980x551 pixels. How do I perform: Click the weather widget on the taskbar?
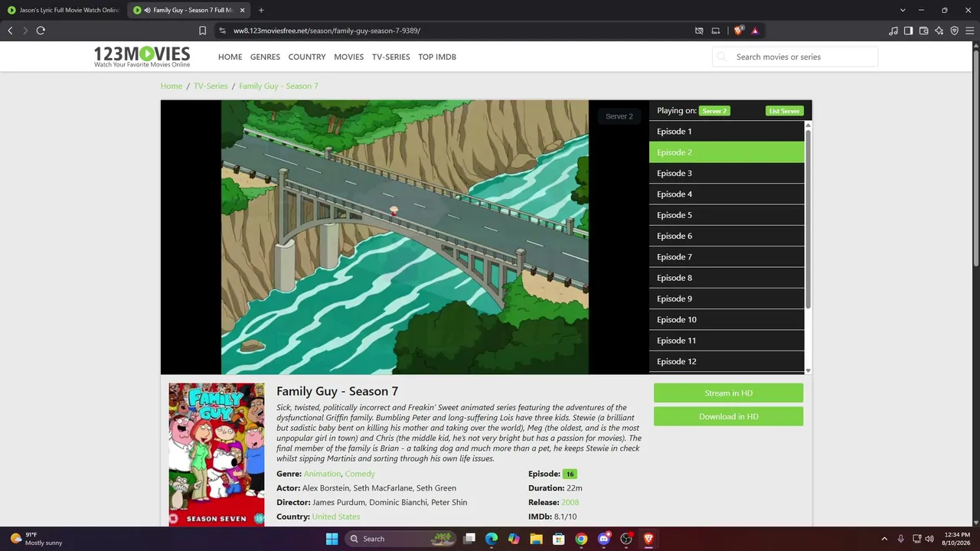pyautogui.click(x=36, y=539)
